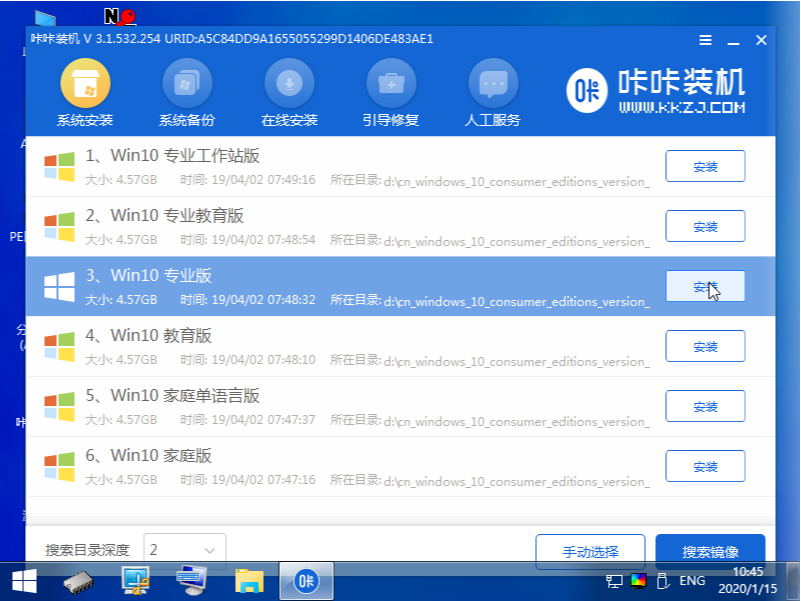The height and width of the screenshot is (601, 801).
Task: Click the 在线安装 (Online Install) icon
Action: coord(290,88)
